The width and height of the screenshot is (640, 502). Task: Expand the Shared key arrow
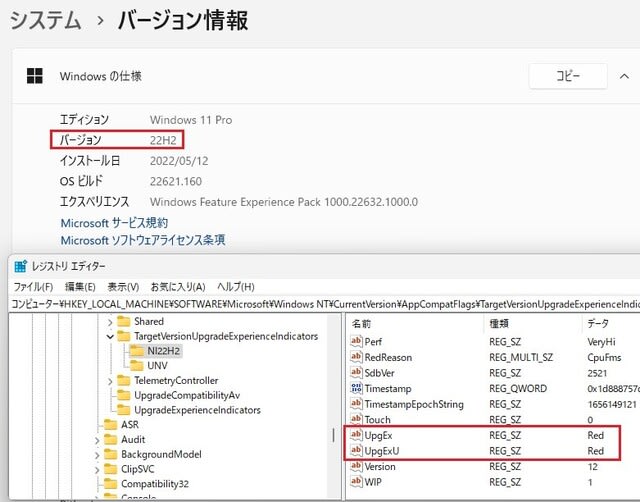(110, 322)
